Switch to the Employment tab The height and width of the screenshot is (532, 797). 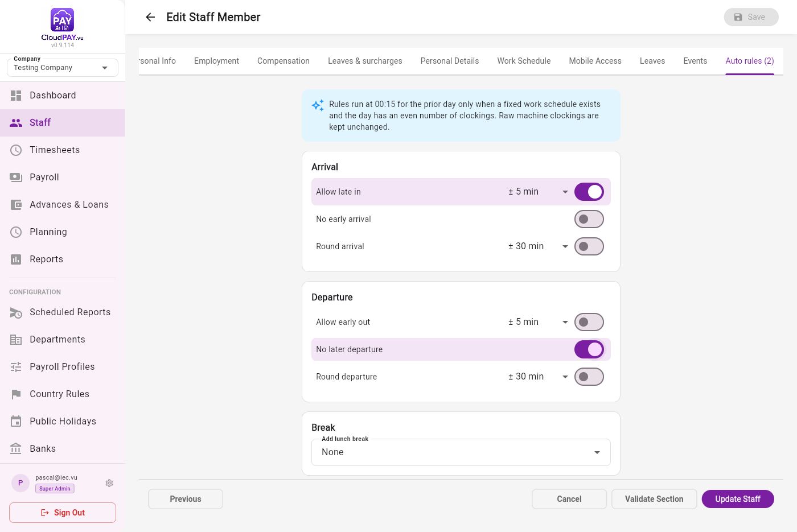216,61
